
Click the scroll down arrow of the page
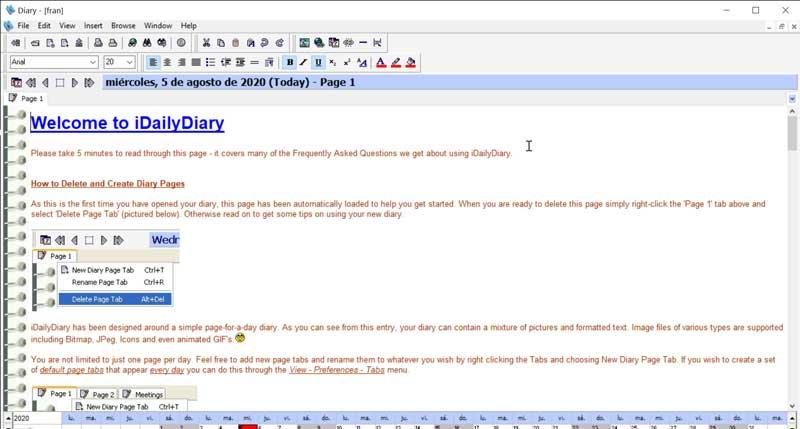click(x=792, y=406)
